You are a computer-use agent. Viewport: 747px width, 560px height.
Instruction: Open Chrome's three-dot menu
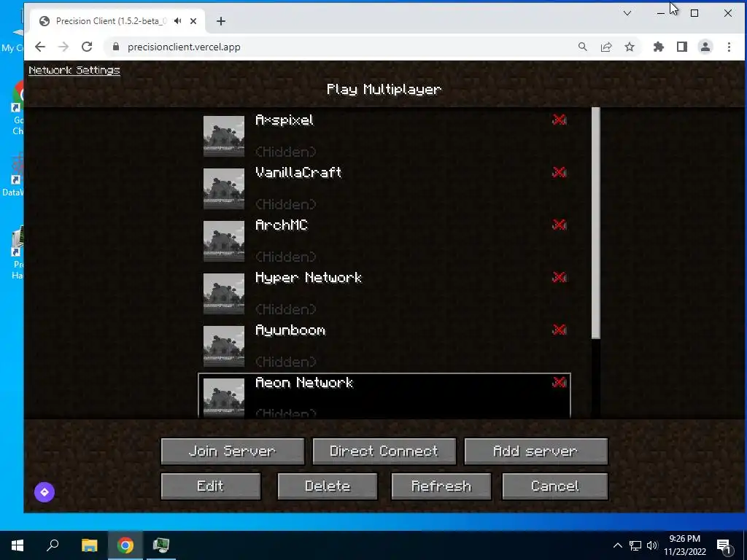pos(729,47)
